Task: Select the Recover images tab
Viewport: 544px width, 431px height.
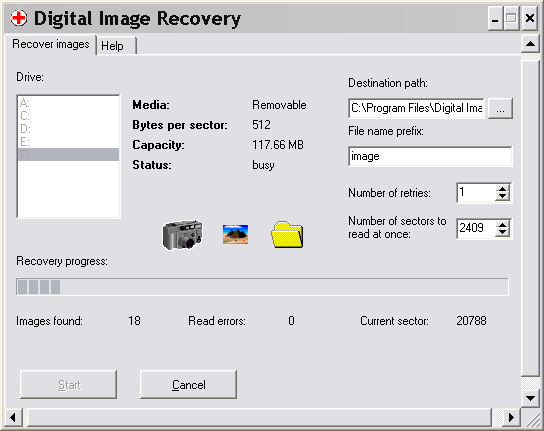Action: coord(51,44)
